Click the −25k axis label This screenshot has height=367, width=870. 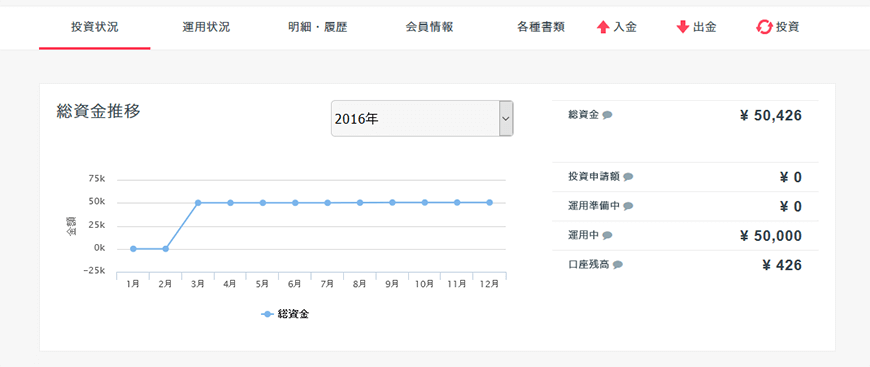94,270
